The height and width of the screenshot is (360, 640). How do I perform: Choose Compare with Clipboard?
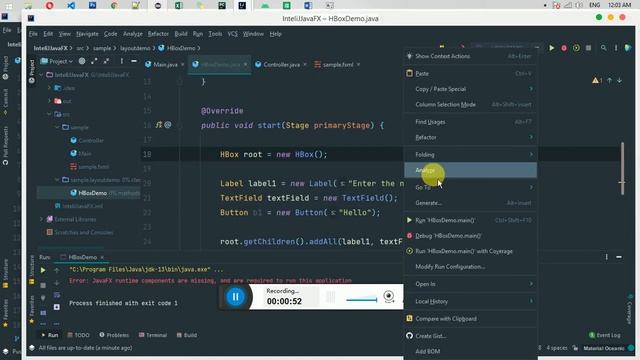(470, 319)
